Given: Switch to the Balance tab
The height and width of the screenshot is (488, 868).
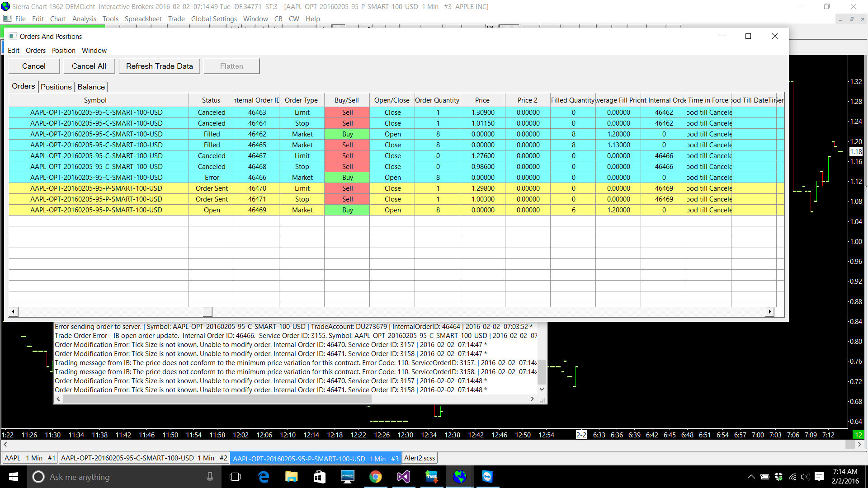Looking at the screenshot, I should [91, 87].
